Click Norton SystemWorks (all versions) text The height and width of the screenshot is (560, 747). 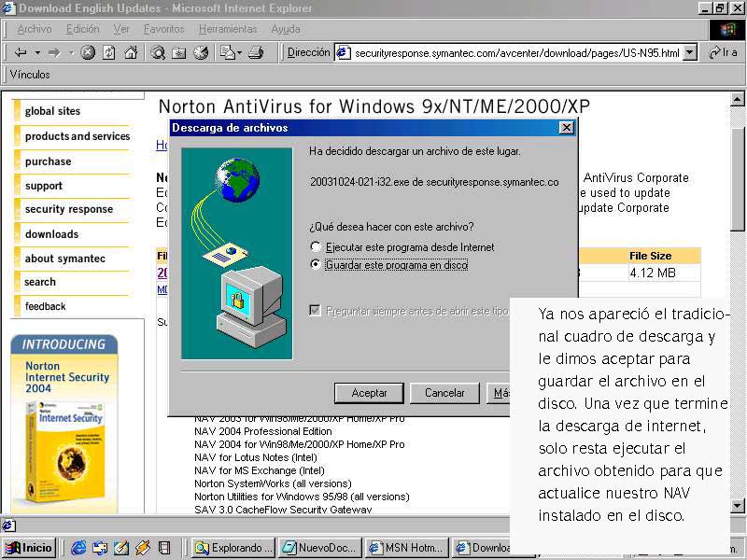coord(273,483)
